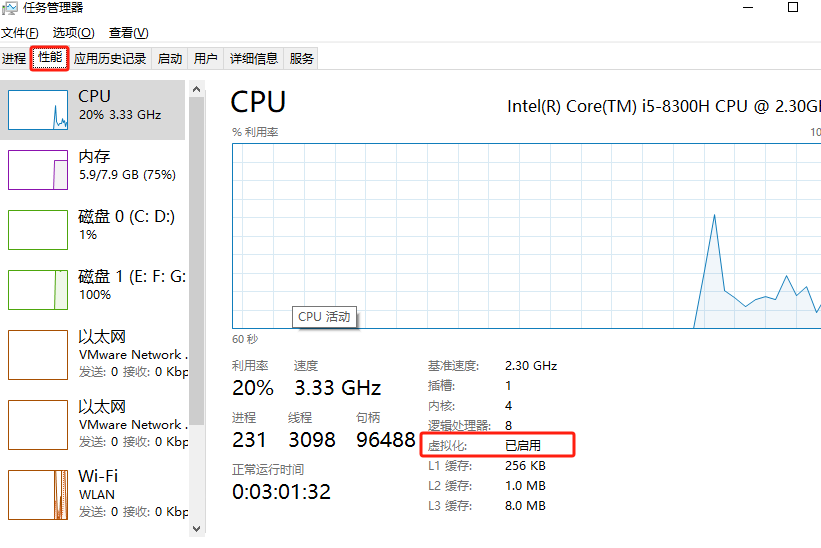Click the 磁盘 1 100% usage text
Image resolution: width=821 pixels, height=548 pixels.
click(x=95, y=295)
